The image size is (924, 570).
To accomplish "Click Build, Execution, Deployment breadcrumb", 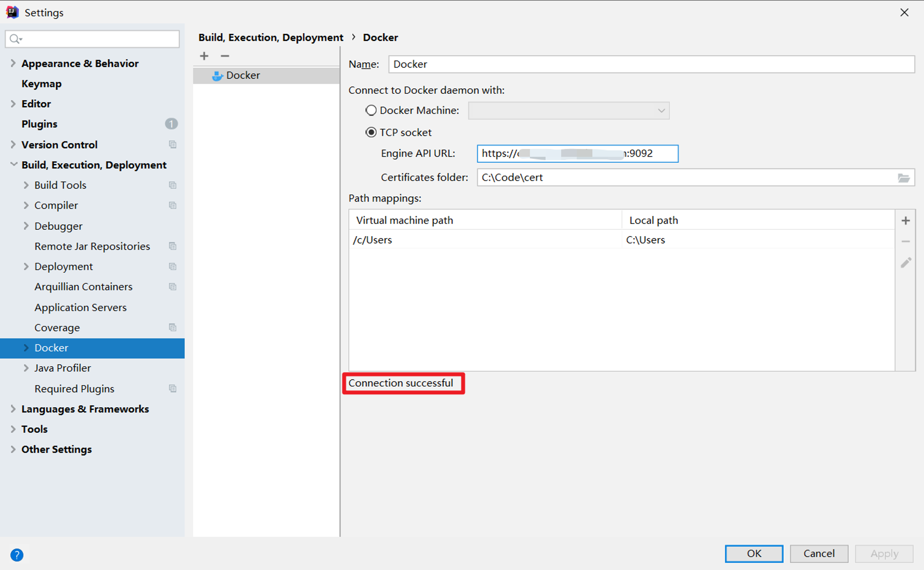I will click(x=271, y=37).
